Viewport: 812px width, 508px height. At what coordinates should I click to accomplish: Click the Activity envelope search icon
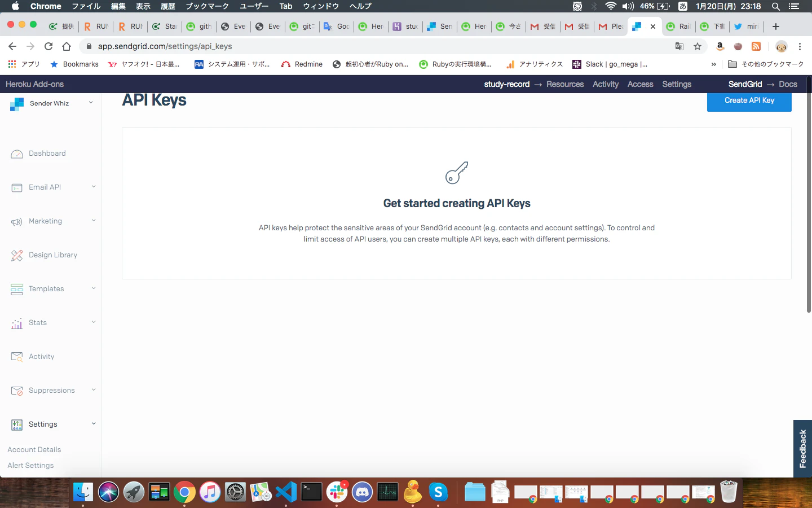17,357
